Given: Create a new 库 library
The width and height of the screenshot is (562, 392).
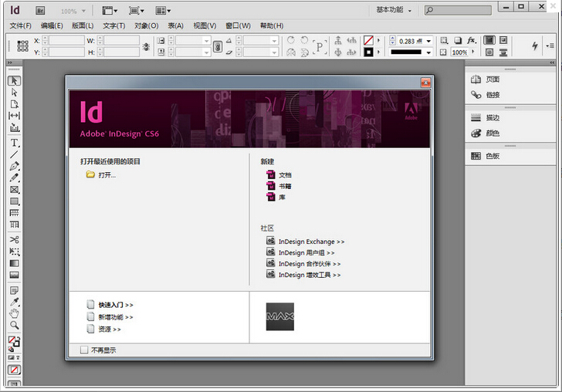Looking at the screenshot, I should [x=282, y=198].
